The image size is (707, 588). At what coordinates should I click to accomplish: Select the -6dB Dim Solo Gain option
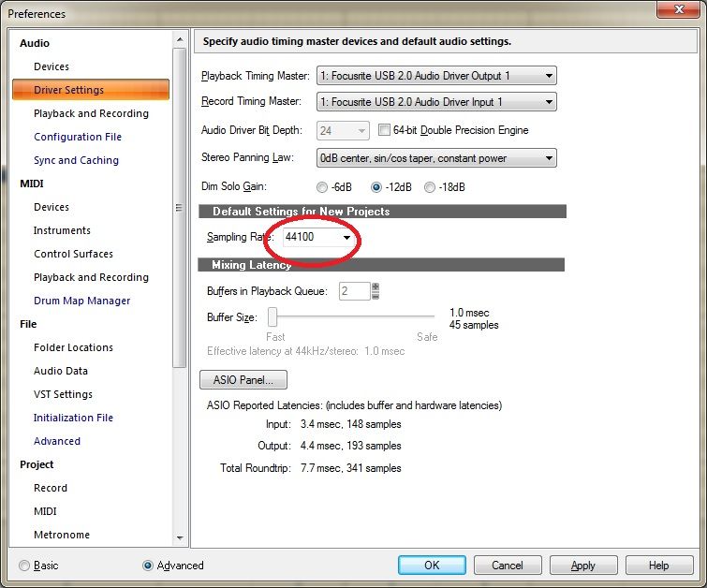click(323, 187)
